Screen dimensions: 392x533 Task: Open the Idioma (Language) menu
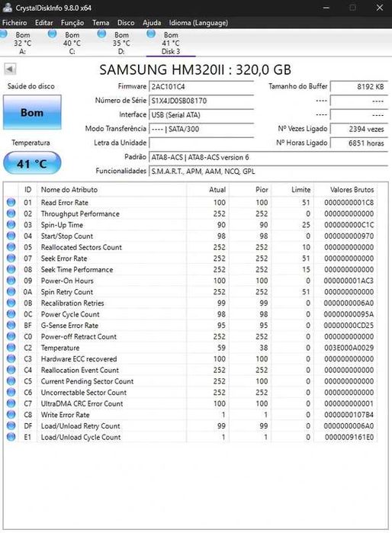[198, 23]
